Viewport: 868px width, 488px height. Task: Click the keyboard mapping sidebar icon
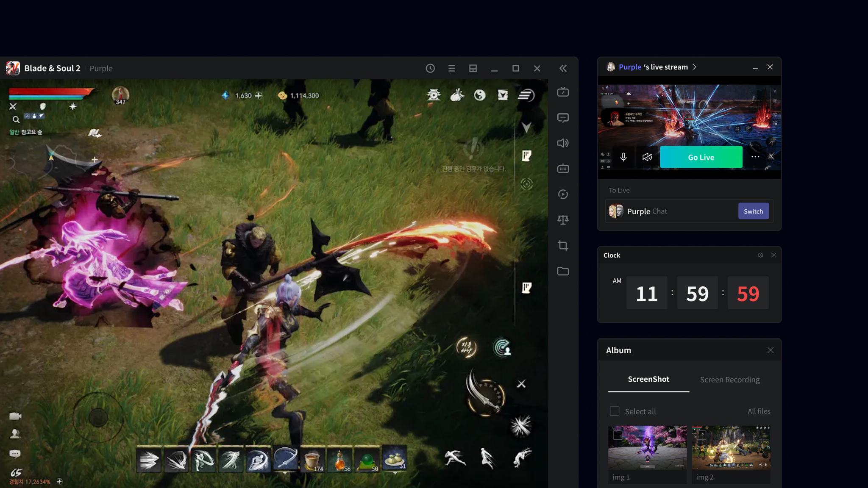[563, 169]
